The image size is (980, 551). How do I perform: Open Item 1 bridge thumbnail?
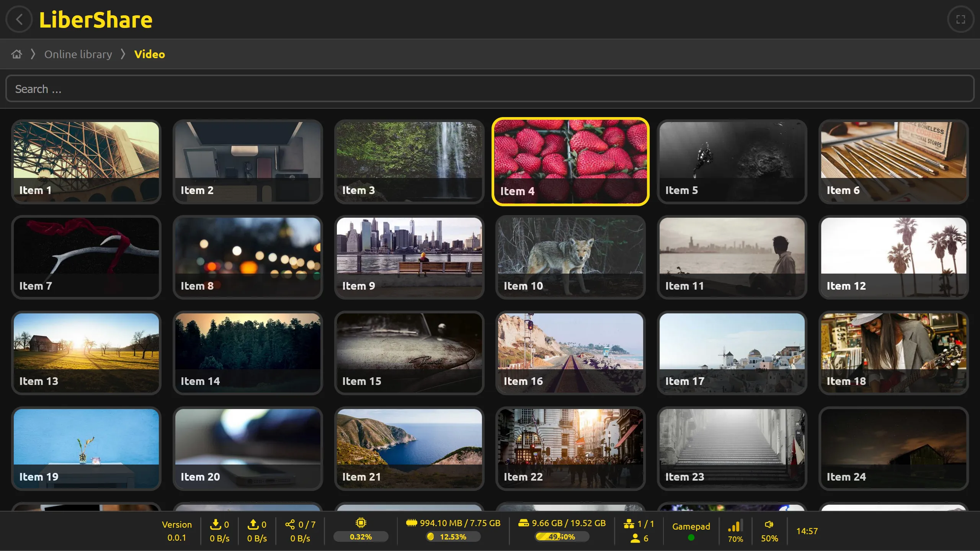[x=86, y=161]
